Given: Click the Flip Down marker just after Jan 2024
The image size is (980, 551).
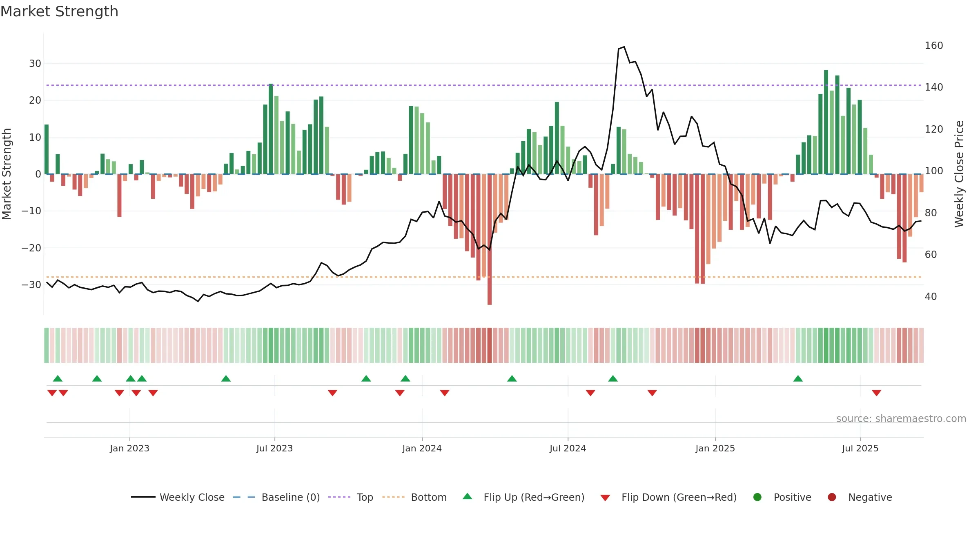Looking at the screenshot, I should 445,393.
